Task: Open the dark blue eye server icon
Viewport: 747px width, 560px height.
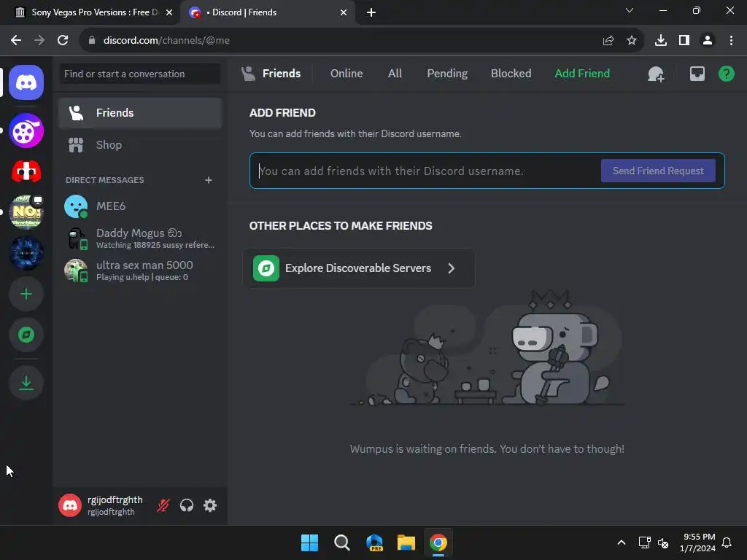Action: pos(26,253)
